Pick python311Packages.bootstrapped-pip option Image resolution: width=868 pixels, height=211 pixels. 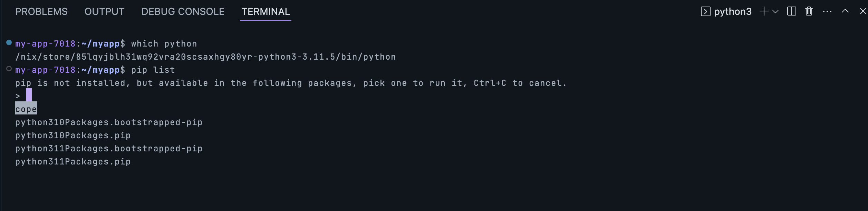[x=109, y=149]
